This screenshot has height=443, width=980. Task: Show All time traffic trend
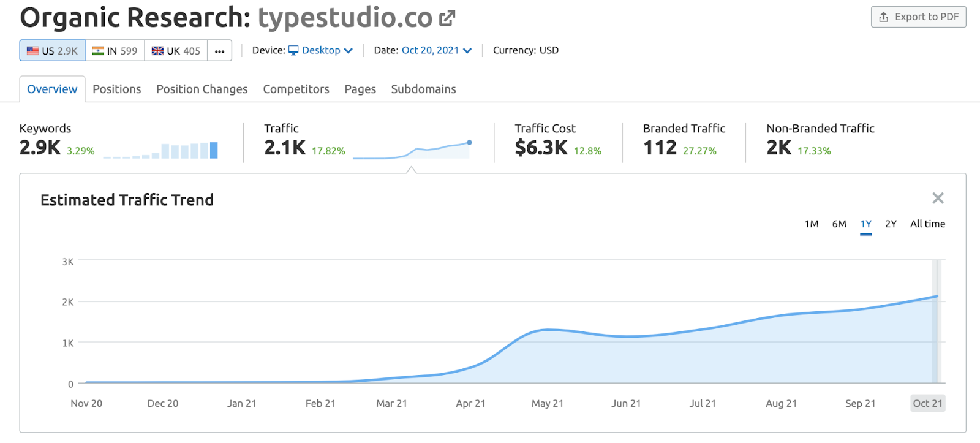pos(927,224)
